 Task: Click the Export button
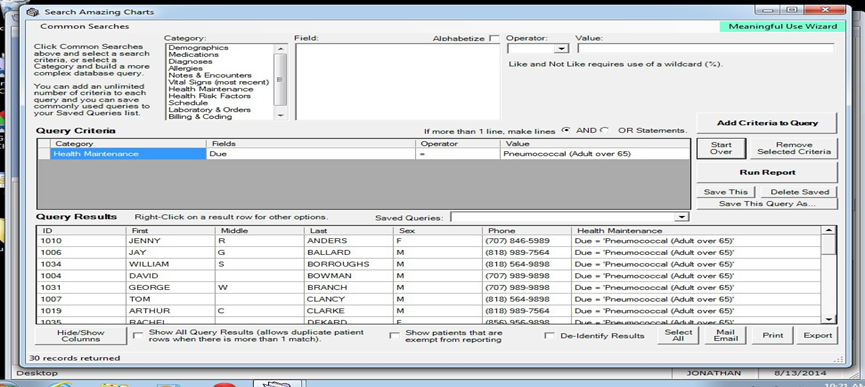(x=818, y=336)
